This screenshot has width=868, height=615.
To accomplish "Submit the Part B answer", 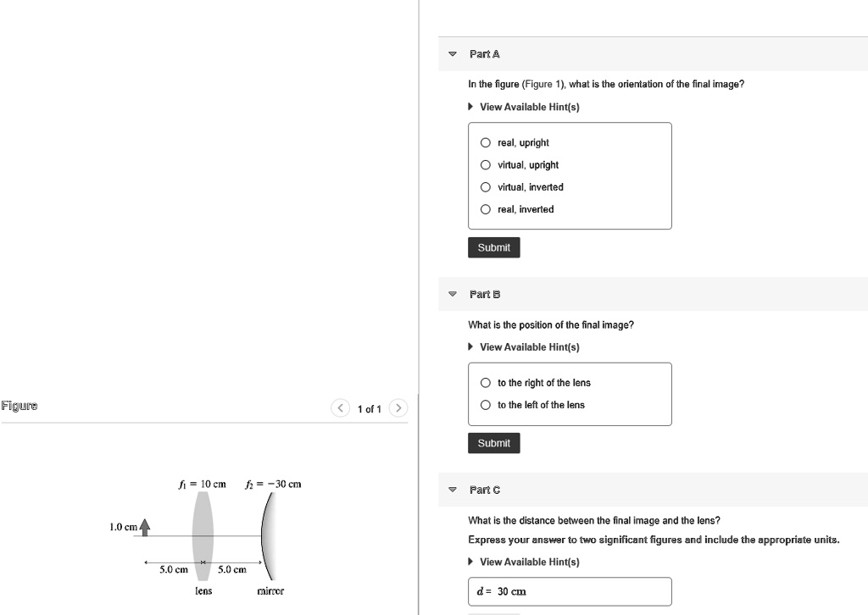I will 493,442.
